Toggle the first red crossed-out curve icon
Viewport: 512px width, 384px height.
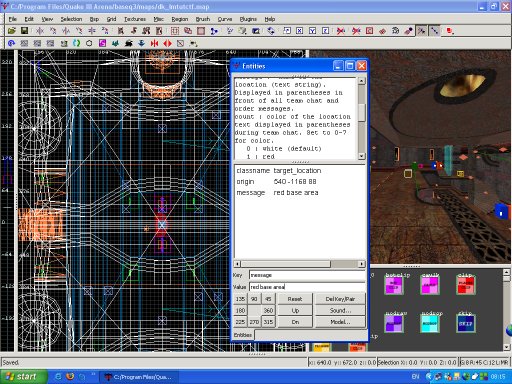pos(341,31)
